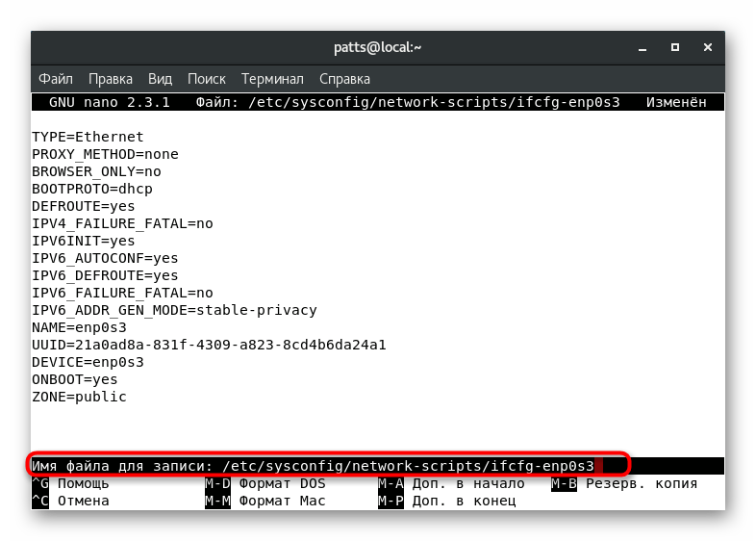
Task: Click the M-D Формат DOS option
Action: coord(265,483)
